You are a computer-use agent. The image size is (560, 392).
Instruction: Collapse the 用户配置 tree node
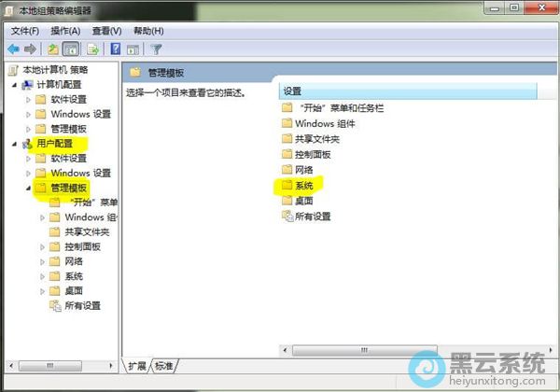14,144
